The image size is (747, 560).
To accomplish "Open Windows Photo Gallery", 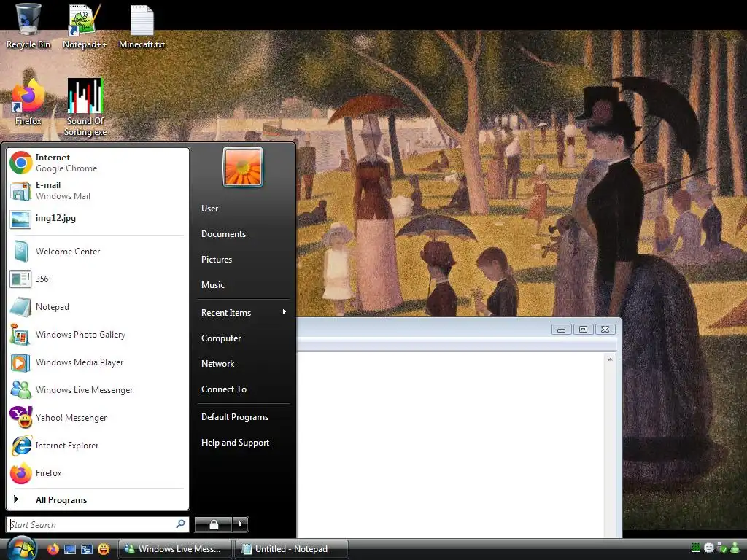I will tap(97, 335).
